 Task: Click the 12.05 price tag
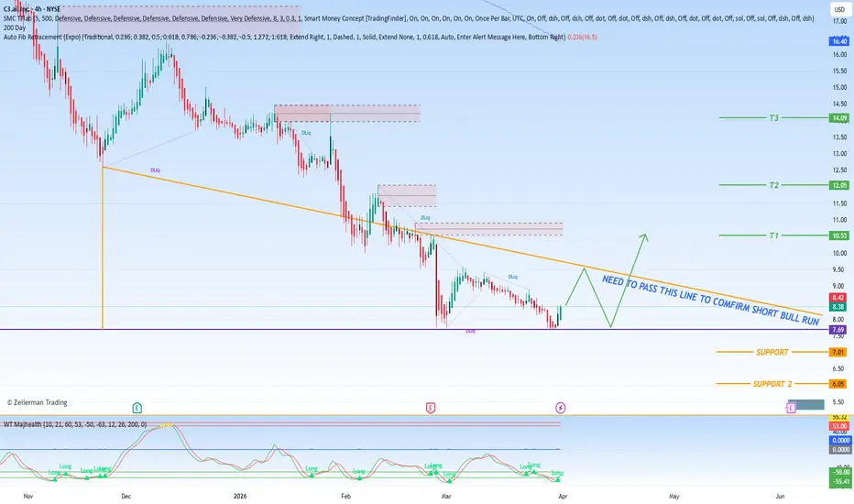(x=838, y=185)
